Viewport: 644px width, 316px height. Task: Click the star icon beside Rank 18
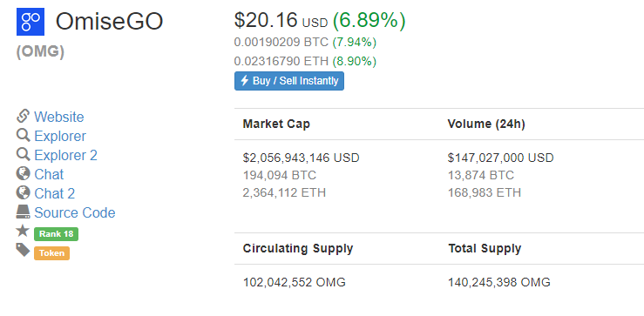23,231
